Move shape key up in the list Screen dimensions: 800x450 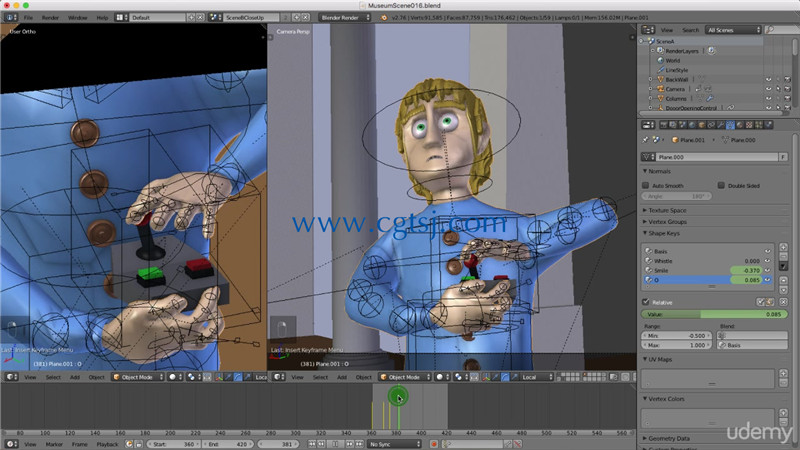(x=783, y=280)
